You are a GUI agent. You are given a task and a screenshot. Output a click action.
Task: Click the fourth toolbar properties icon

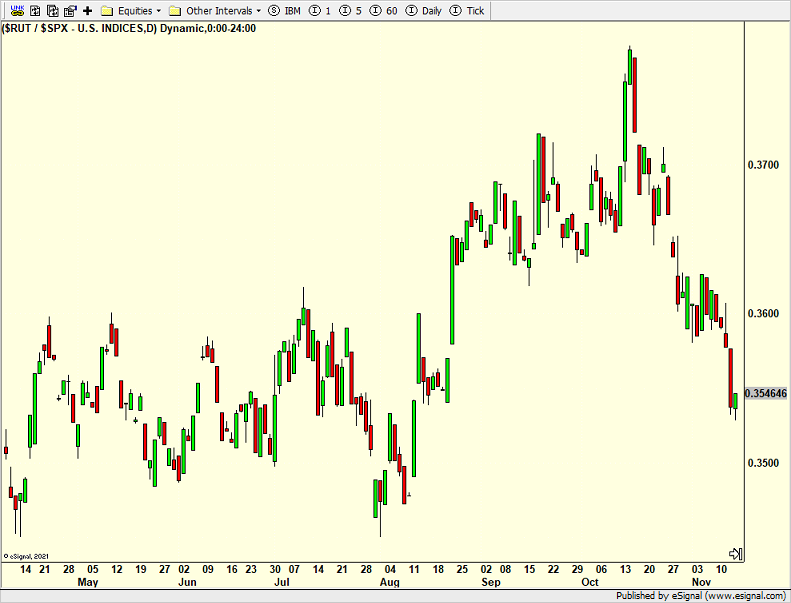[x=69, y=10]
